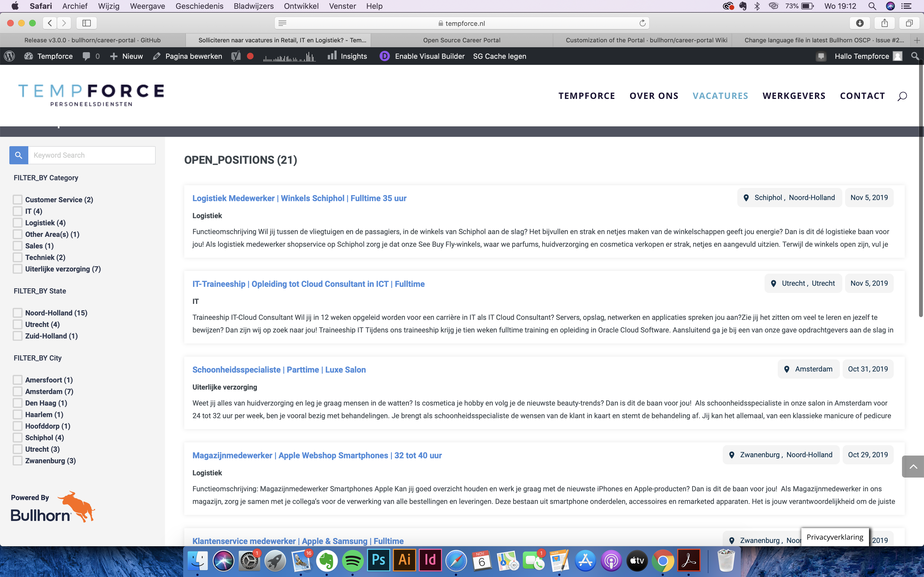
Task: Open the Safari Geschiedenis menu
Action: point(199,6)
